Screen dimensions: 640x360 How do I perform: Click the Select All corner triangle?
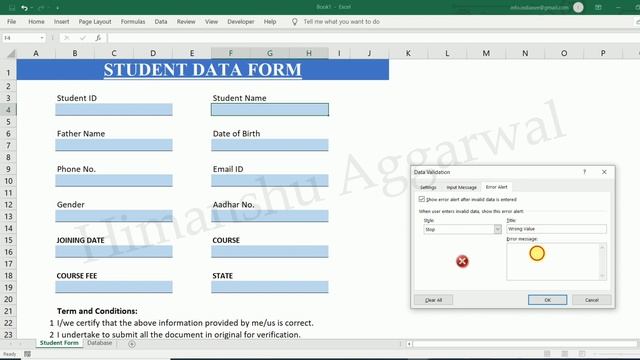tap(11, 53)
